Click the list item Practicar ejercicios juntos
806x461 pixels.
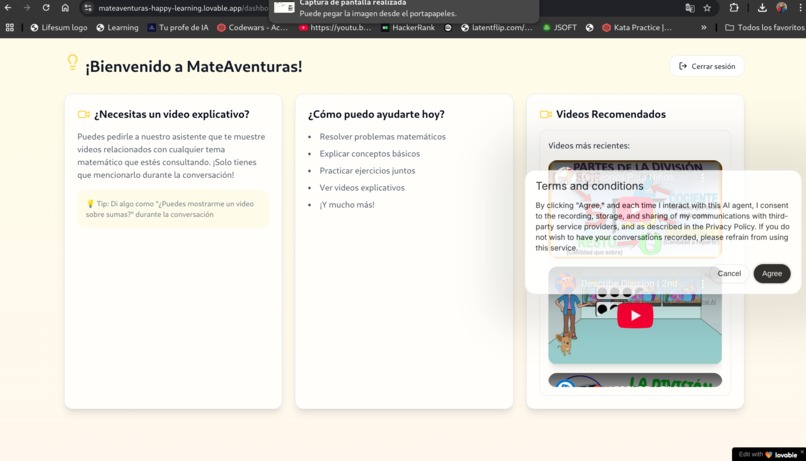(367, 171)
